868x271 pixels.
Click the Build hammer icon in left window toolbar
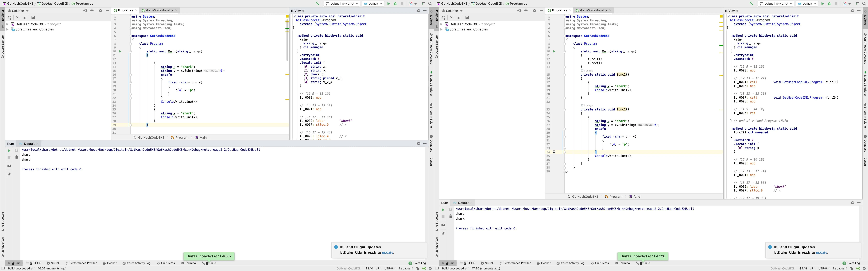click(317, 4)
